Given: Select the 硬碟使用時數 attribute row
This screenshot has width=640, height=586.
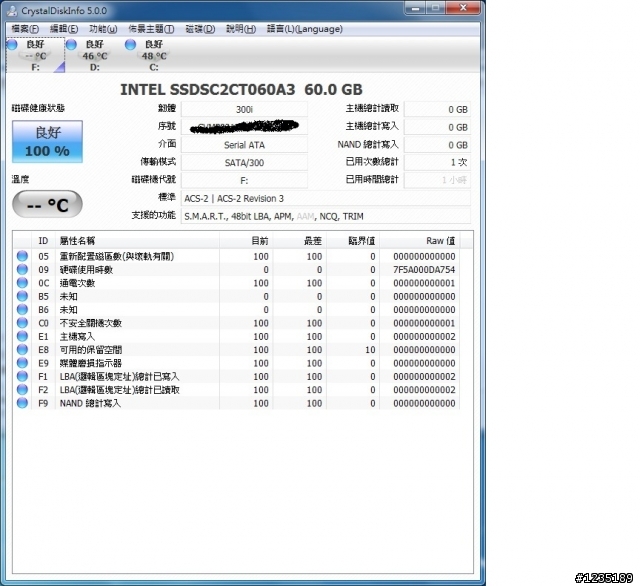Looking at the screenshot, I should (x=237, y=270).
